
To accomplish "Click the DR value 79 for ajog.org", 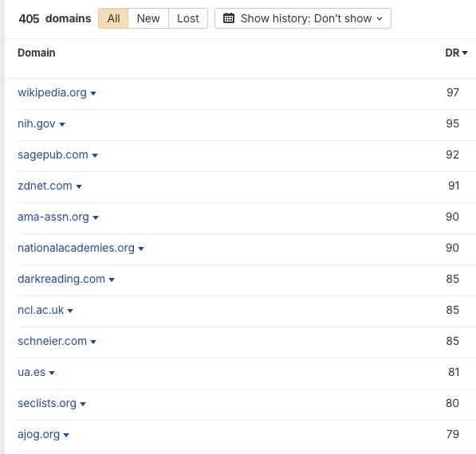I will pos(453,434).
